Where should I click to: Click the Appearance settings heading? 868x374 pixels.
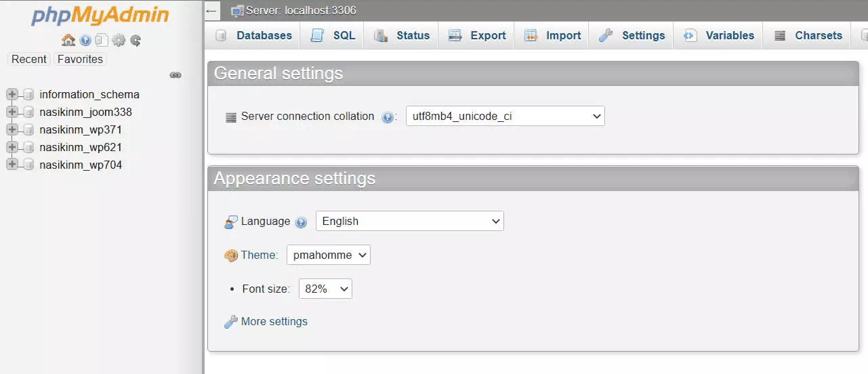[295, 178]
